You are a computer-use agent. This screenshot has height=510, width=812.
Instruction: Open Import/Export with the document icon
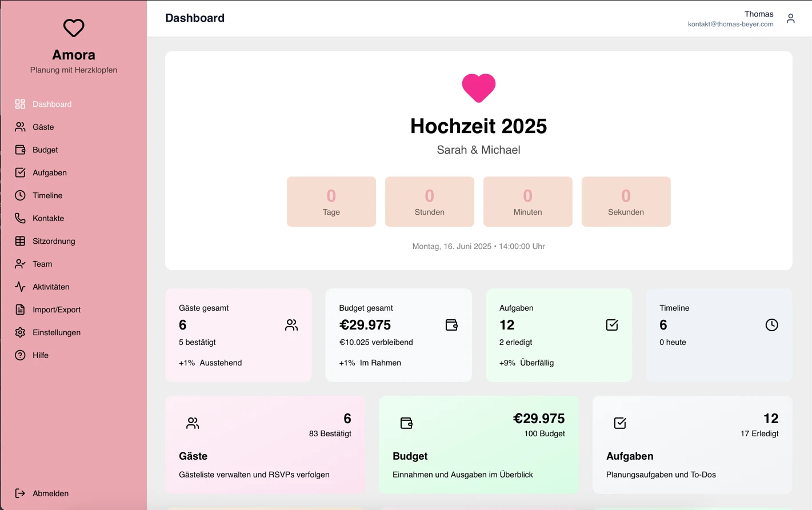pos(19,310)
